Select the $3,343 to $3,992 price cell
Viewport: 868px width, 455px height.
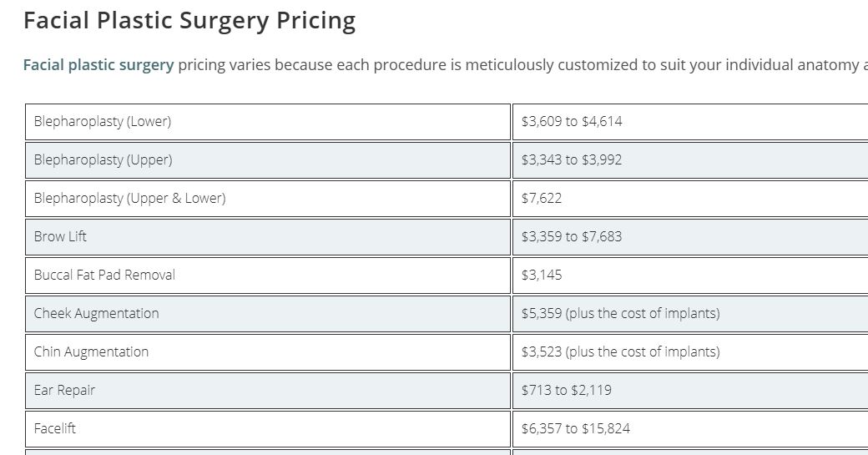[690, 160]
